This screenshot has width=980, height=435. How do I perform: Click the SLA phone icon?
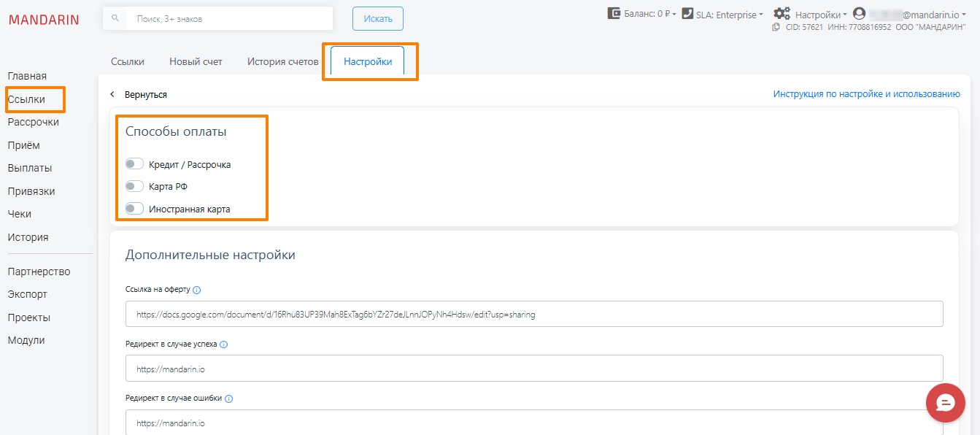(x=687, y=14)
